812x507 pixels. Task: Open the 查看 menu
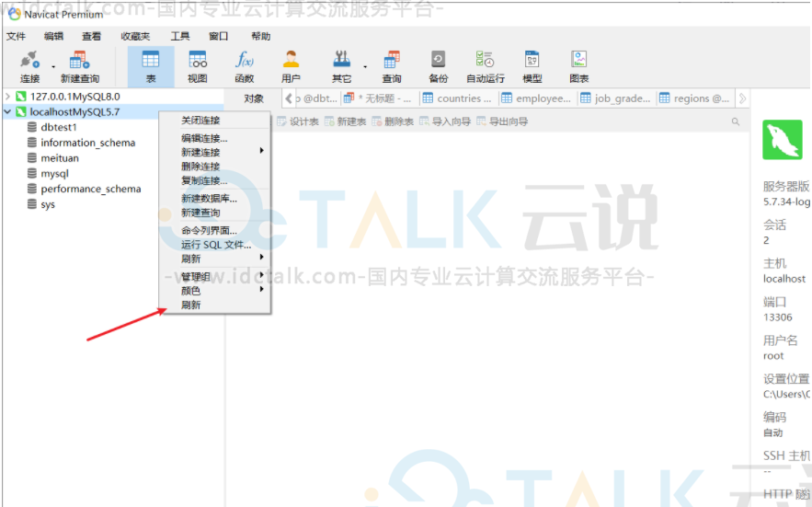coord(92,36)
